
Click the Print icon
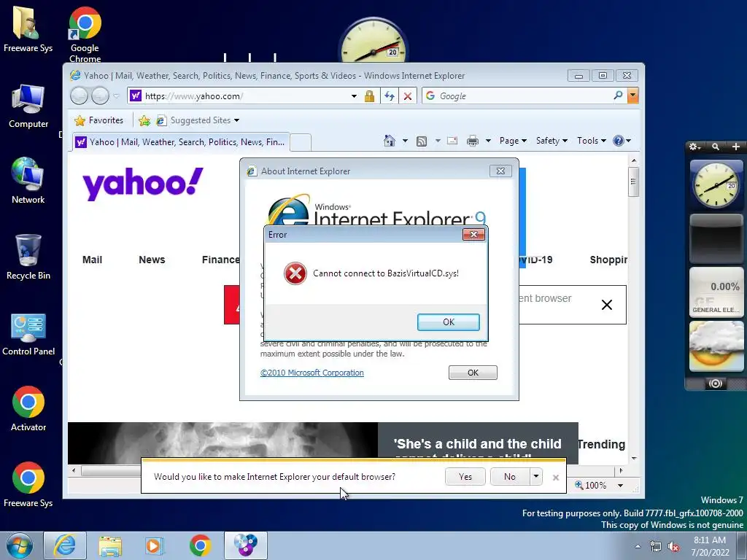coord(472,141)
